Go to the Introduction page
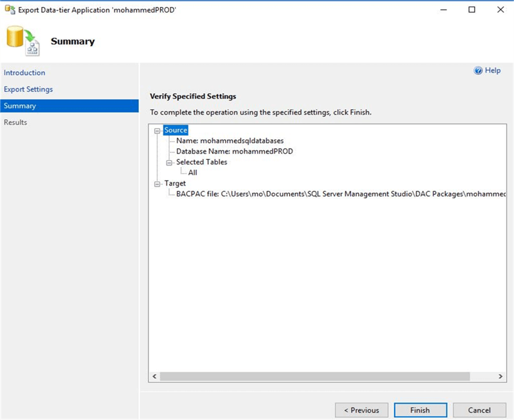514x420 pixels. [x=25, y=73]
